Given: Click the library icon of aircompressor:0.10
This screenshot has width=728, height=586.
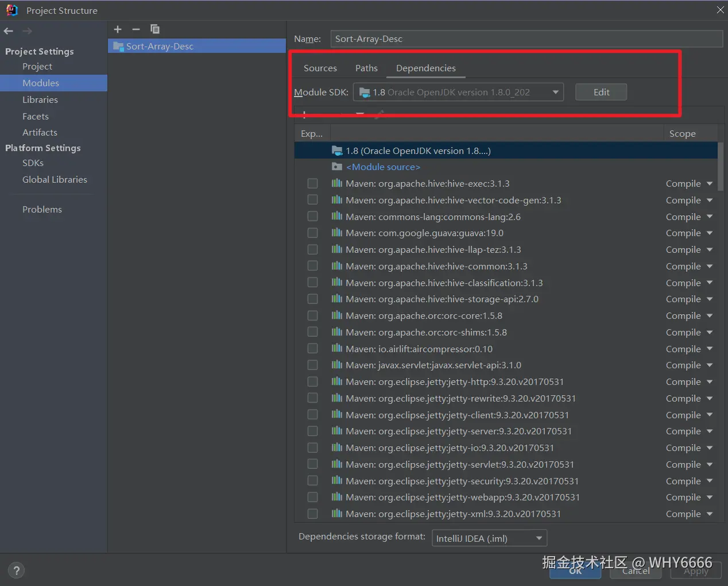Looking at the screenshot, I should point(337,349).
